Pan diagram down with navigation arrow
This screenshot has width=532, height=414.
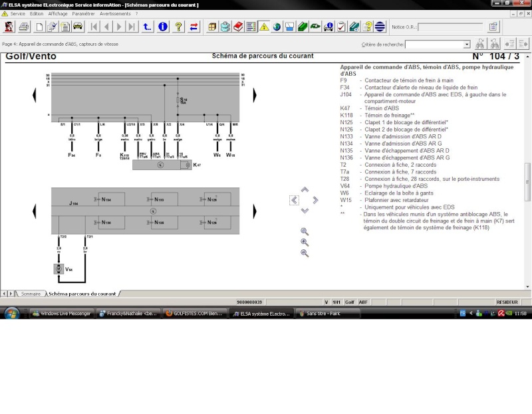tap(305, 211)
